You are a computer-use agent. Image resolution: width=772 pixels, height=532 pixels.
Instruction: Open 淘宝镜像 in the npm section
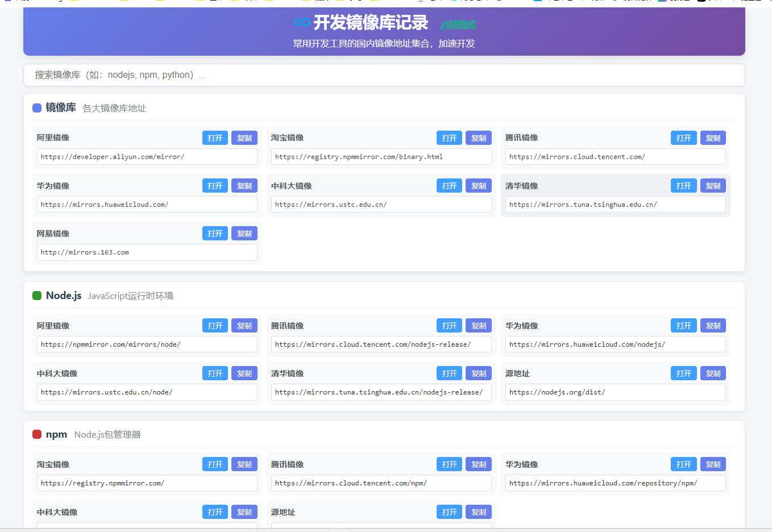click(x=215, y=464)
